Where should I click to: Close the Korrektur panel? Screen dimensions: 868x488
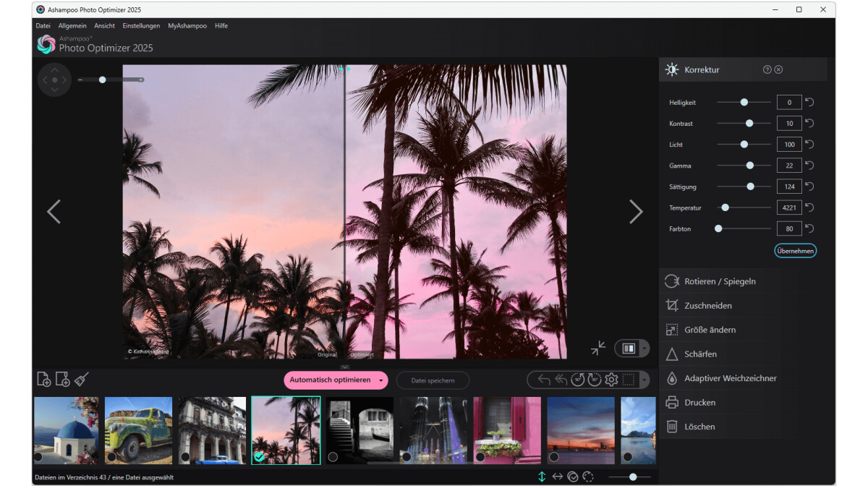pos(778,69)
